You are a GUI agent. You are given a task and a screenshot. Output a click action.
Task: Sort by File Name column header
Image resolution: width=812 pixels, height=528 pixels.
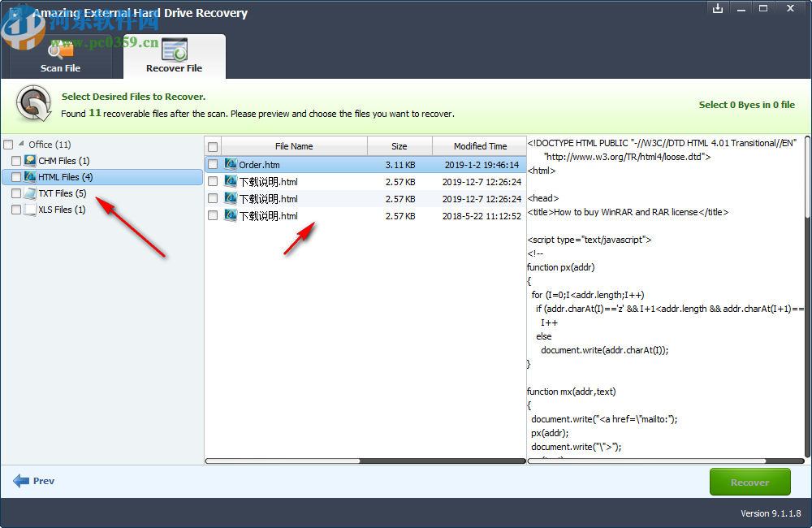[x=294, y=146]
